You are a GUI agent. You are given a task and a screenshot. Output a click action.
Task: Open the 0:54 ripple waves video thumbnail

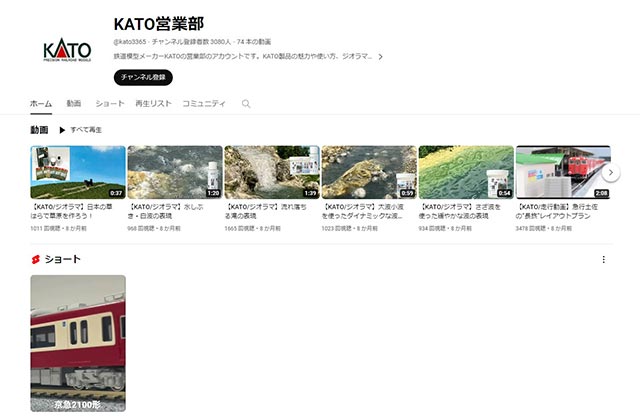pyautogui.click(x=466, y=172)
